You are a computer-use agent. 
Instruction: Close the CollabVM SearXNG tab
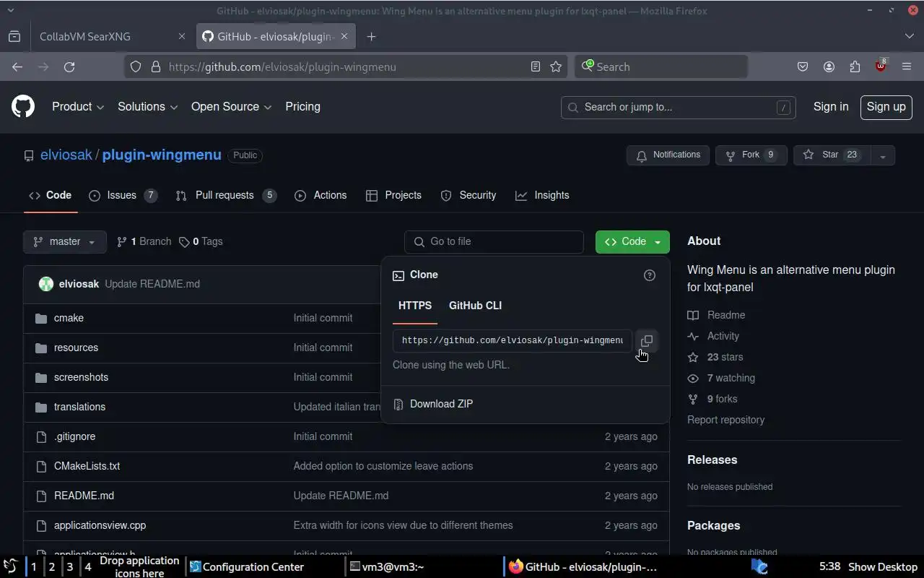[181, 36]
